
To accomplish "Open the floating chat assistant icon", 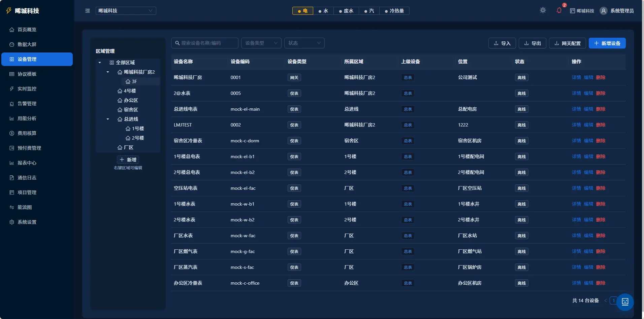I will 625,302.
